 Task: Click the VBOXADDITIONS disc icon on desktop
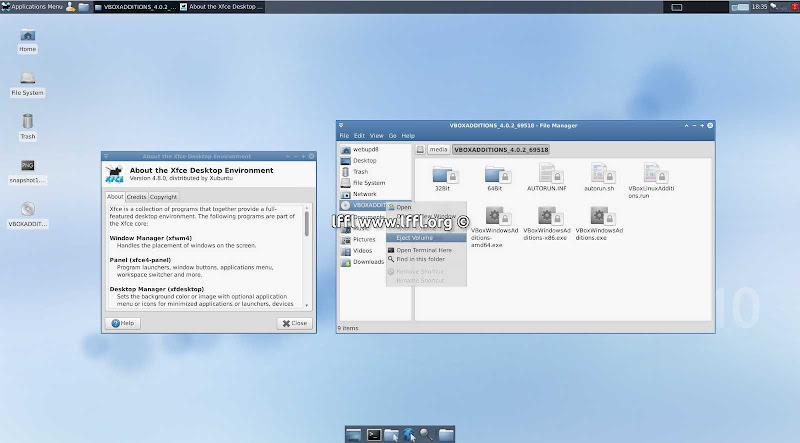[28, 209]
